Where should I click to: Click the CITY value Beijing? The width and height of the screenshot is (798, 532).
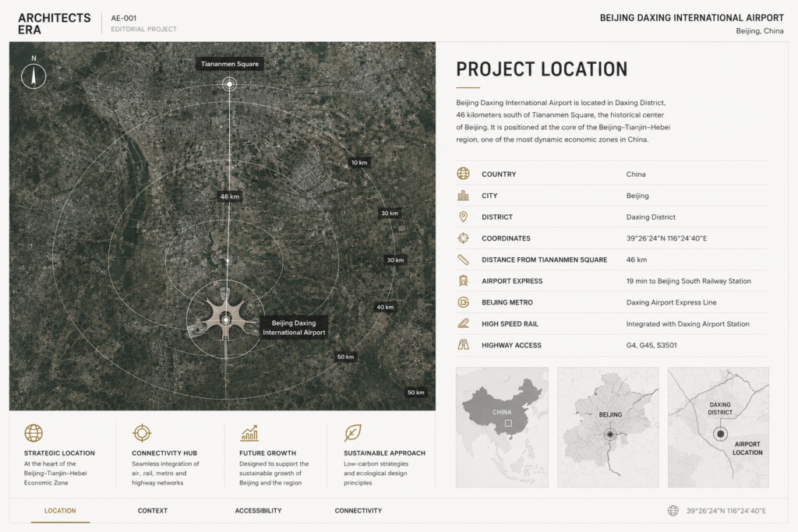pos(637,196)
